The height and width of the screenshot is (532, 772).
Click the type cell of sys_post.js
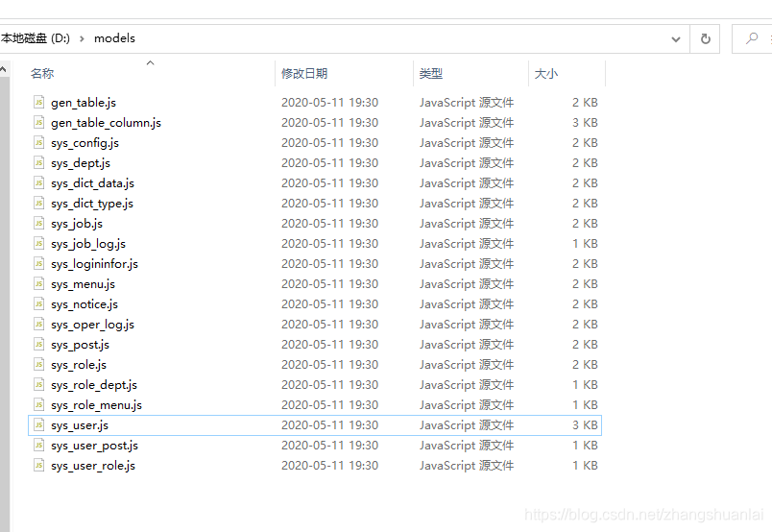click(x=467, y=345)
